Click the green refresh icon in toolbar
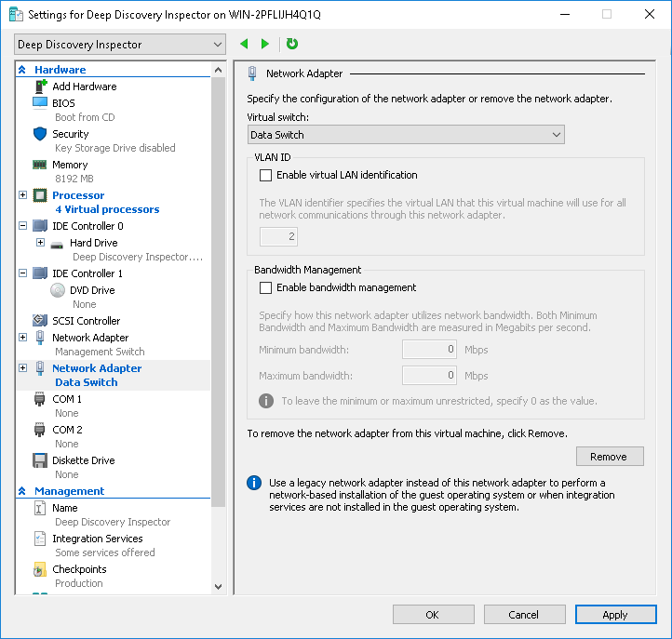 292,44
